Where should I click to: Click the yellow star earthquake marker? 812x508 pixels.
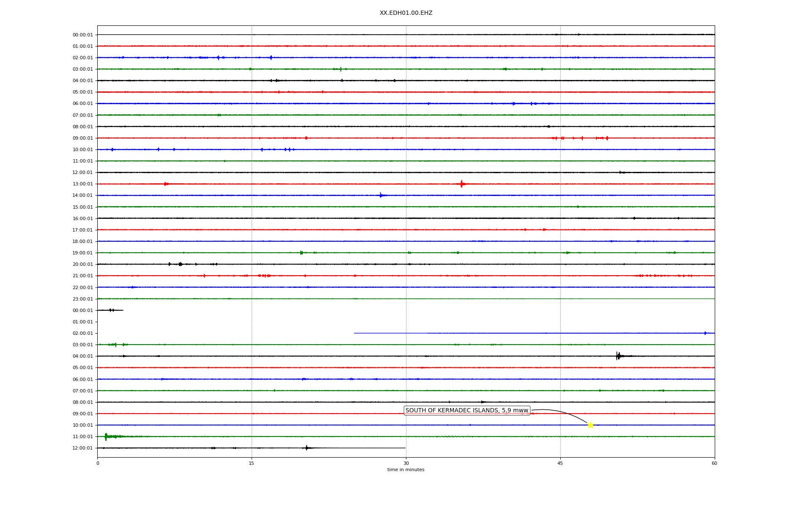(x=590, y=425)
